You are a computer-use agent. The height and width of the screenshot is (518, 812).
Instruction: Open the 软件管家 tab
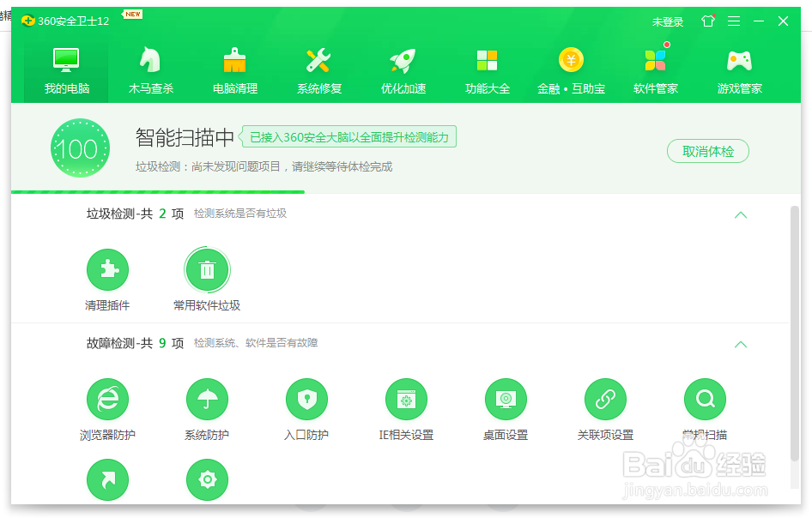coord(655,69)
